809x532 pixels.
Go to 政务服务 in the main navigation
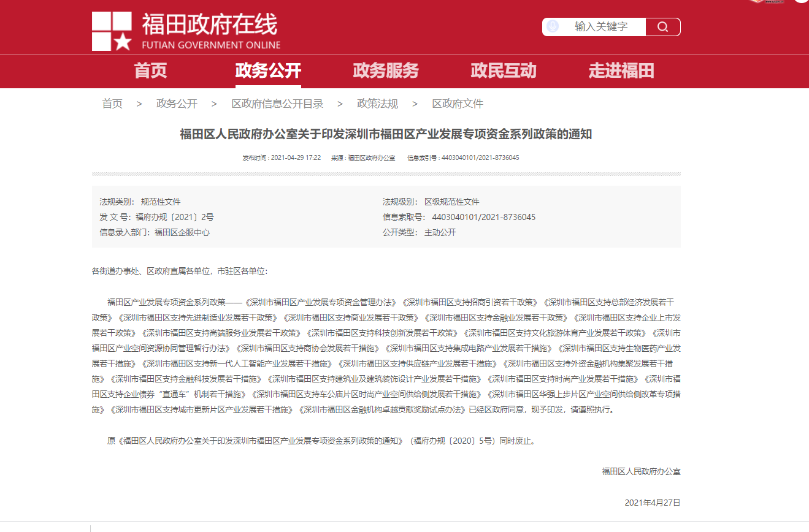click(x=386, y=71)
